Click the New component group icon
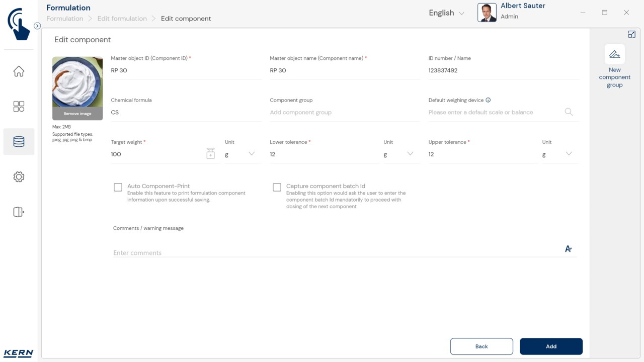 pos(614,55)
